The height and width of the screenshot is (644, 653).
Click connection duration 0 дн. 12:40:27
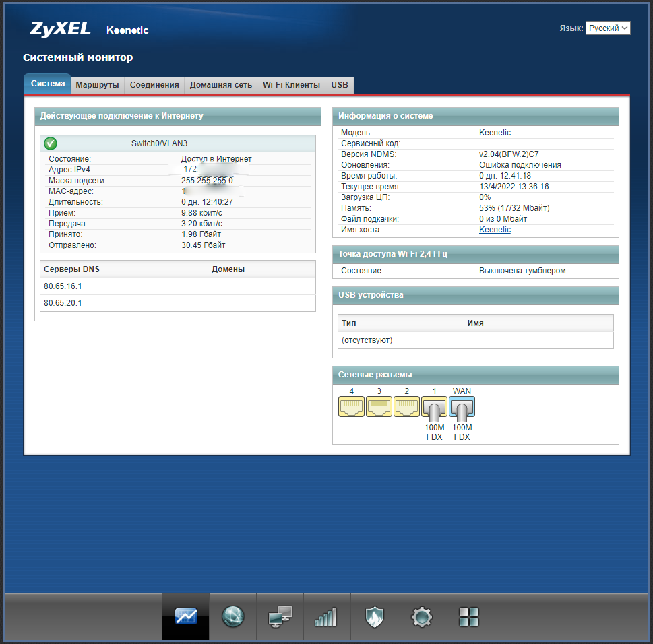[x=207, y=202]
